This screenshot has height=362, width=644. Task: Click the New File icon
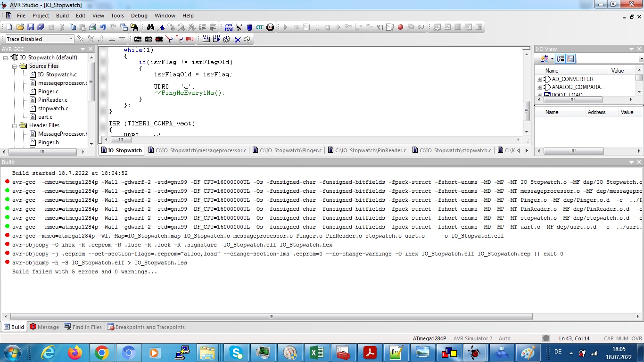(9, 27)
